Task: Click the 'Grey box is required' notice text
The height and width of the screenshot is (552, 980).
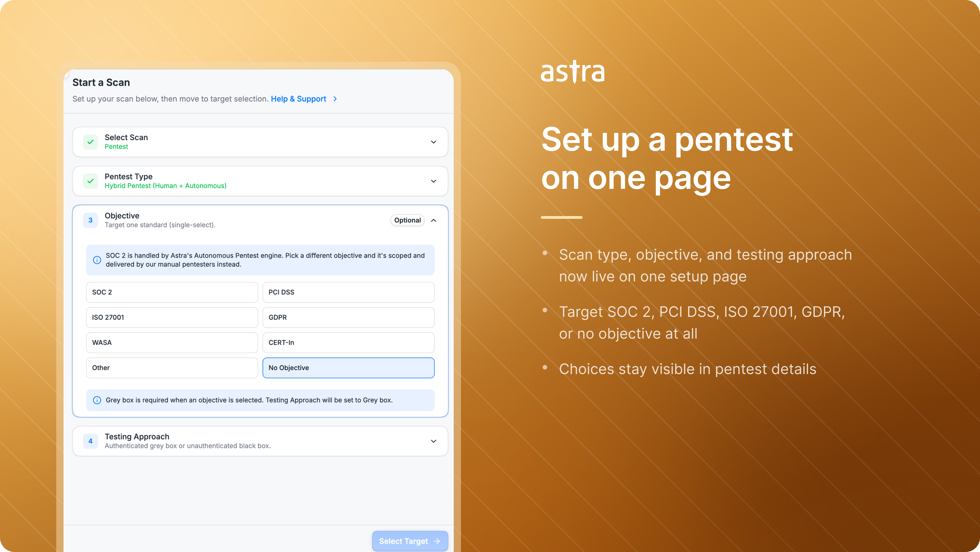Action: [249, 400]
